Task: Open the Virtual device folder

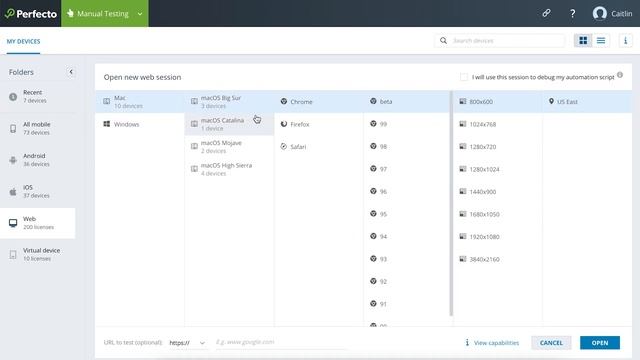Action: click(x=38, y=254)
